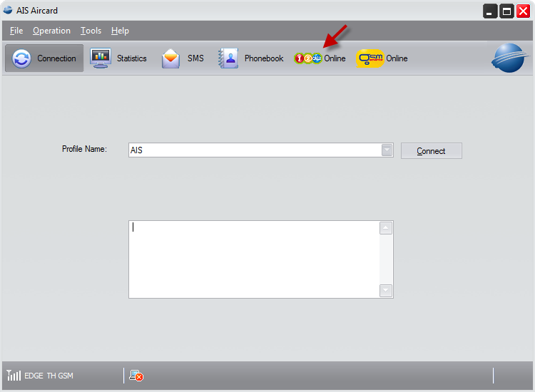Viewport: 535px width, 392px height.
Task: Click the AIS Aircard title bar icon
Action: tap(8, 10)
